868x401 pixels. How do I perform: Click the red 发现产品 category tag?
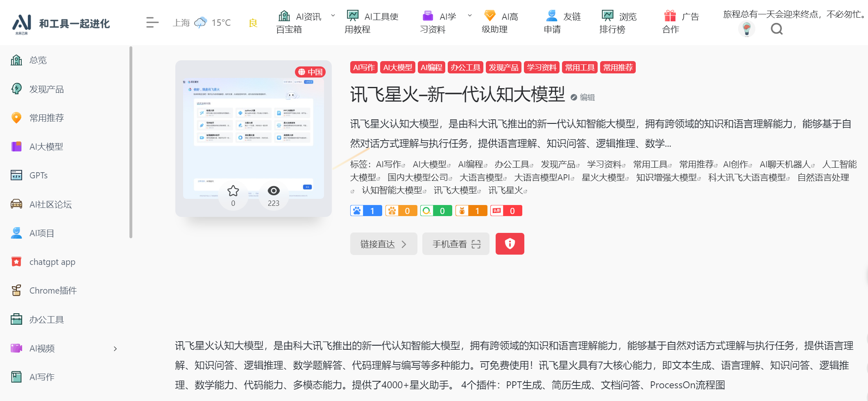503,67
